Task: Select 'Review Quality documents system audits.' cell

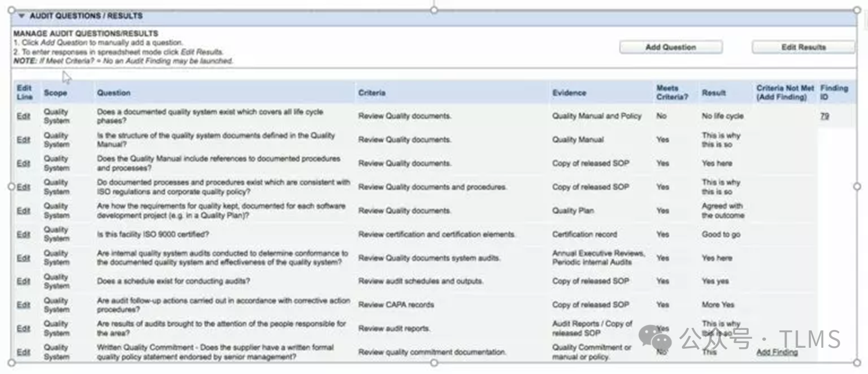Action: point(429,258)
